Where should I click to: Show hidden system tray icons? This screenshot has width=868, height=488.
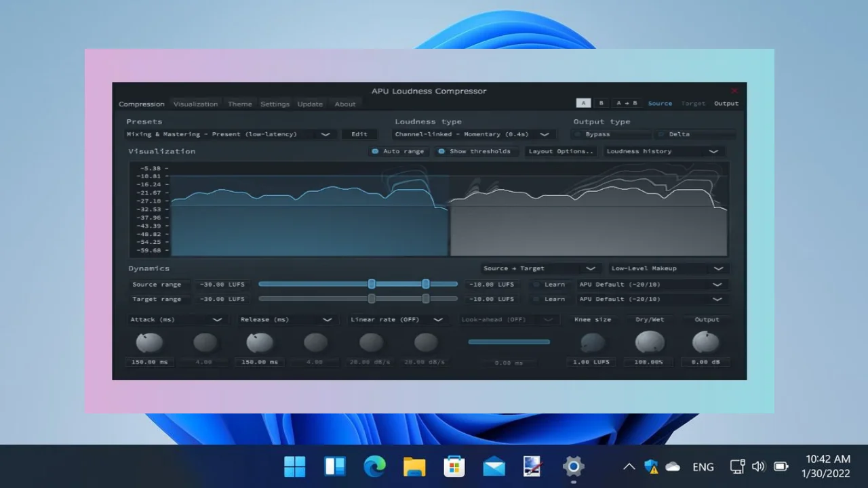tap(629, 466)
